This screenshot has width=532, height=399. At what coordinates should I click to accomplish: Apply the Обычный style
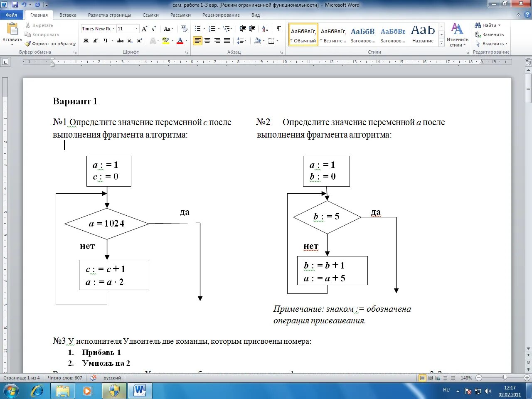(303, 34)
